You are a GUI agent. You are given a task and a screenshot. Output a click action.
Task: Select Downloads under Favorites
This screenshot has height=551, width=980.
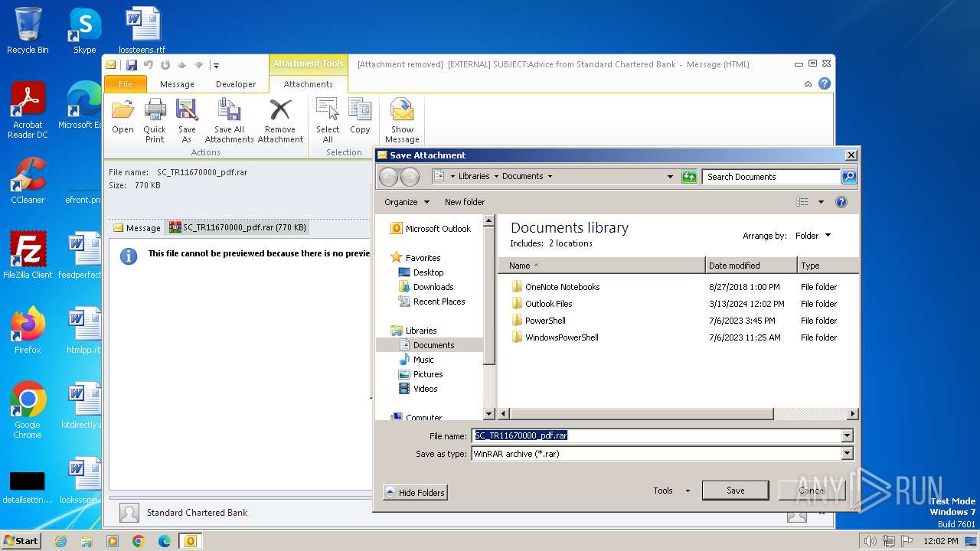(426, 287)
